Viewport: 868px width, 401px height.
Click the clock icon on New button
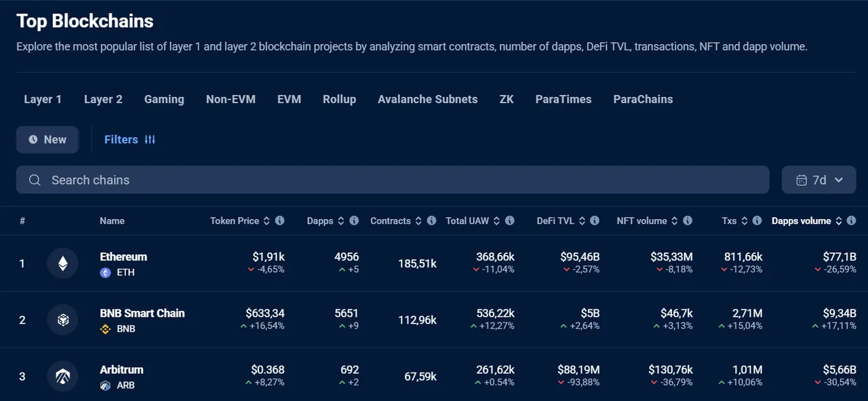point(33,139)
